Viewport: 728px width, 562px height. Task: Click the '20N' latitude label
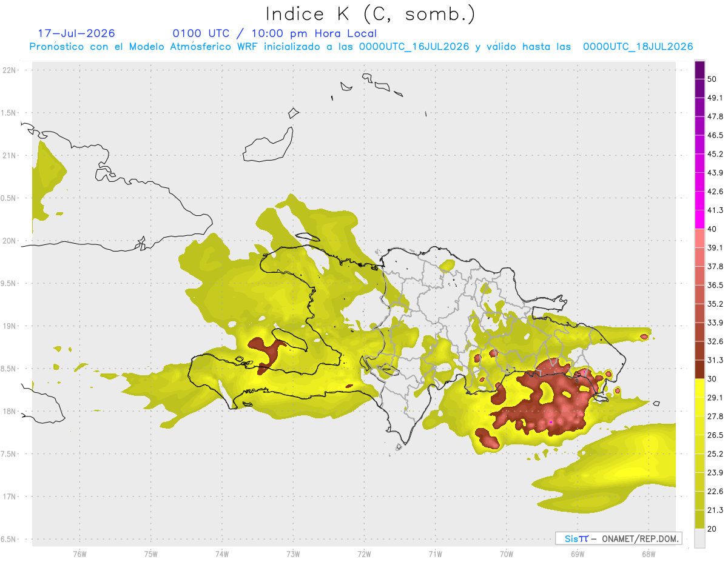coord(10,241)
